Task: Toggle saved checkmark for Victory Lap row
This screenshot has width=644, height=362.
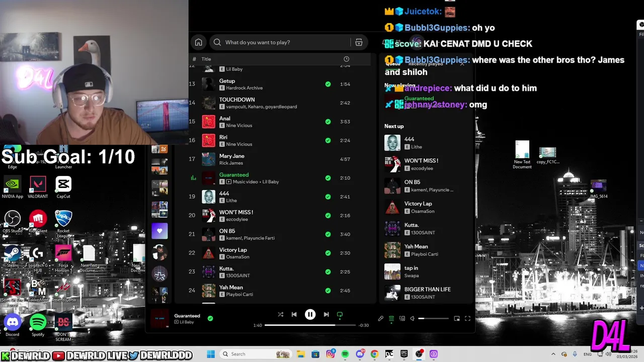Action: (x=328, y=253)
